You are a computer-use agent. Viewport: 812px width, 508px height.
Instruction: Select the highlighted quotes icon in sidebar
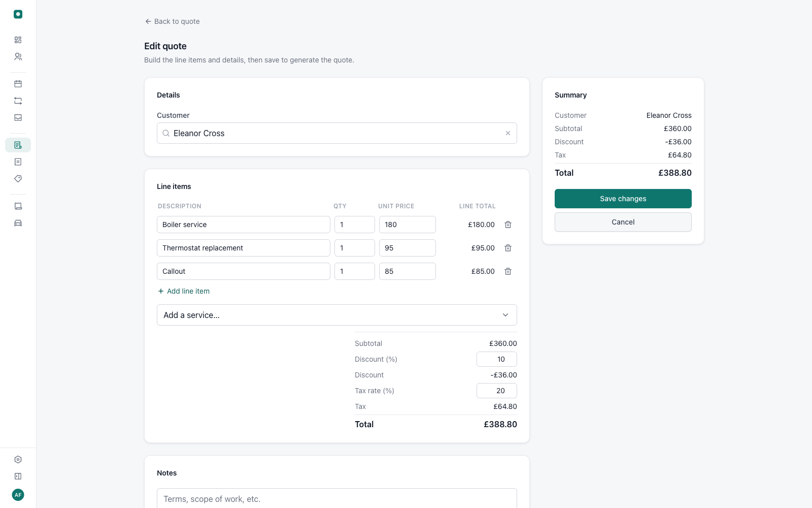[18, 145]
